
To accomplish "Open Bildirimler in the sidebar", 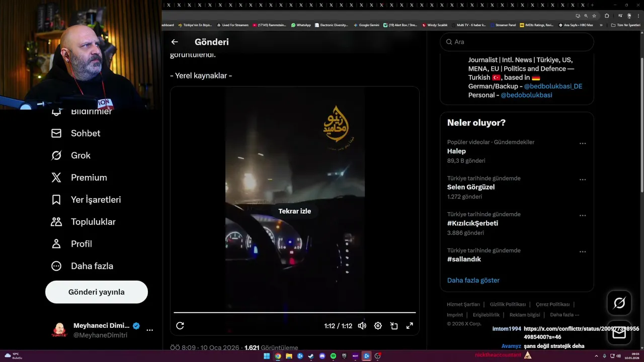I will click(82, 111).
